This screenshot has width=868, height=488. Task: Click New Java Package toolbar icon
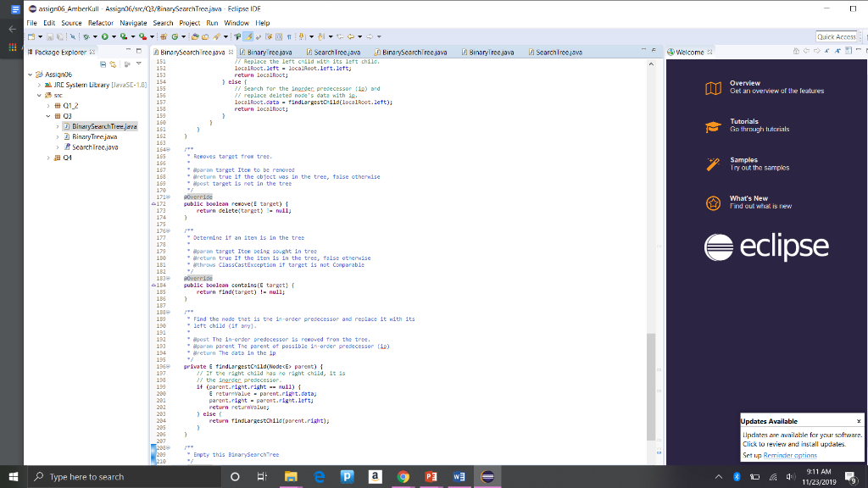(163, 36)
